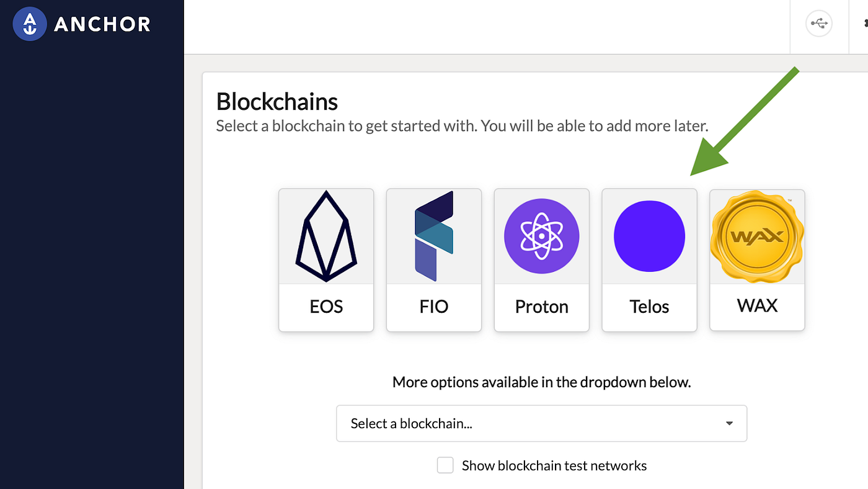Pick the Telos purple circle logo

(649, 236)
